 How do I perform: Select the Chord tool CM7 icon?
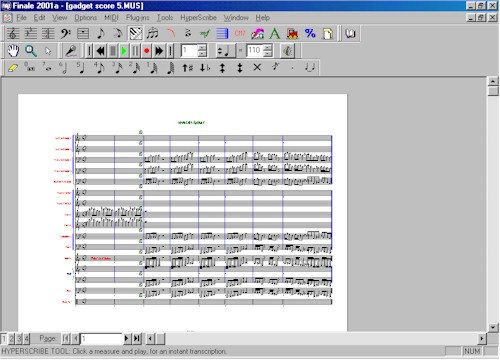[240, 33]
